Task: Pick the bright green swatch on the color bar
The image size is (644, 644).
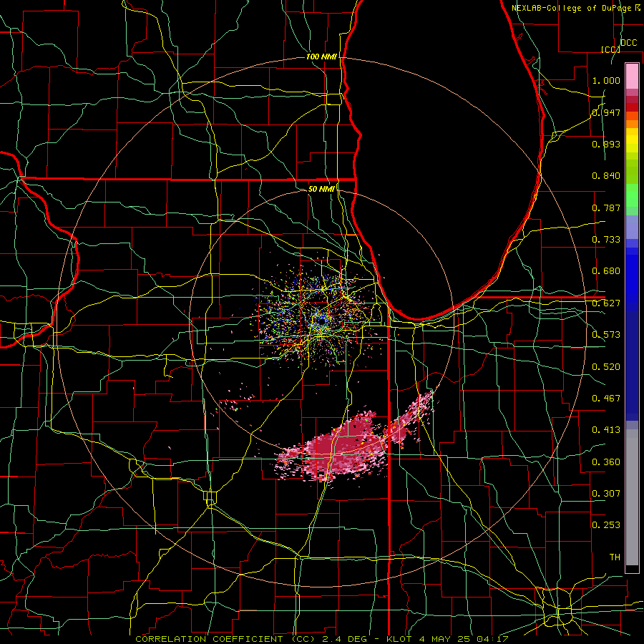Action: click(632, 195)
